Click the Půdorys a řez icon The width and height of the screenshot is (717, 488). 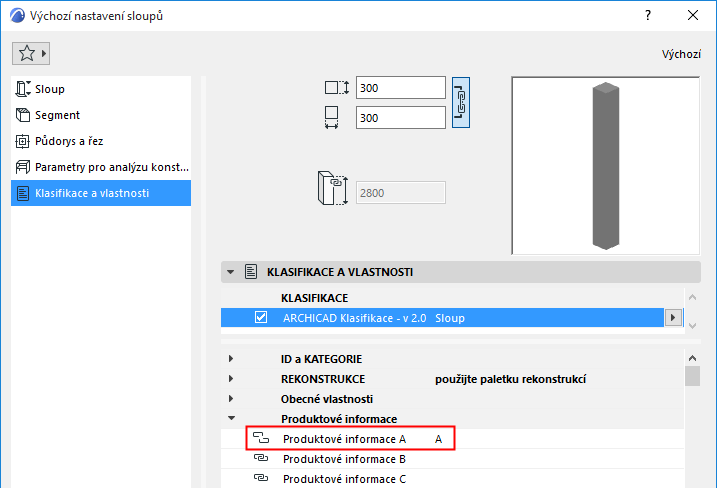tap(22, 141)
